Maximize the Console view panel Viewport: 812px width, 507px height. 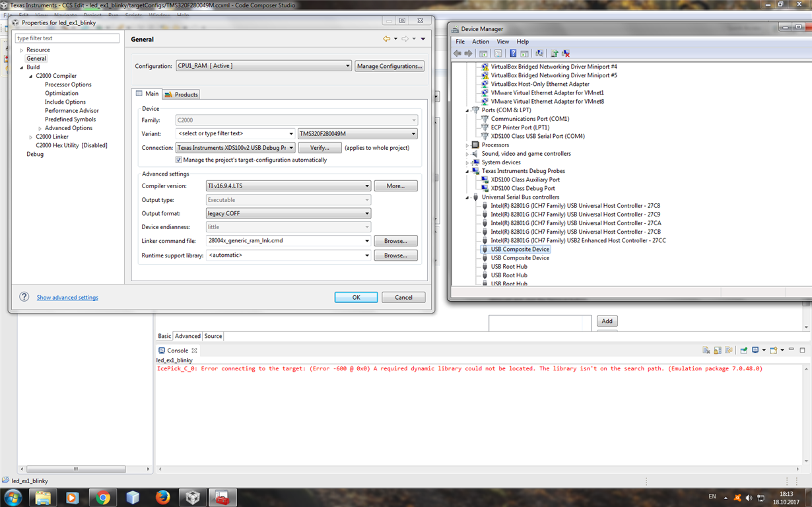[x=803, y=351]
